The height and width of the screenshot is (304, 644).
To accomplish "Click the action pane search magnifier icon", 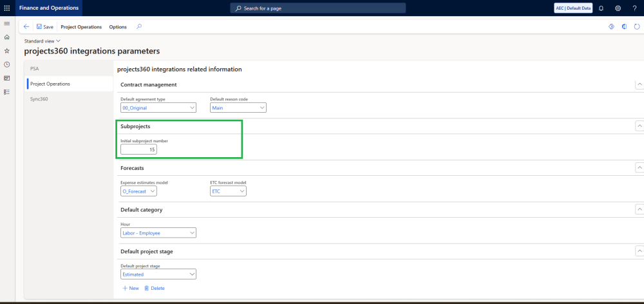I will click(139, 26).
